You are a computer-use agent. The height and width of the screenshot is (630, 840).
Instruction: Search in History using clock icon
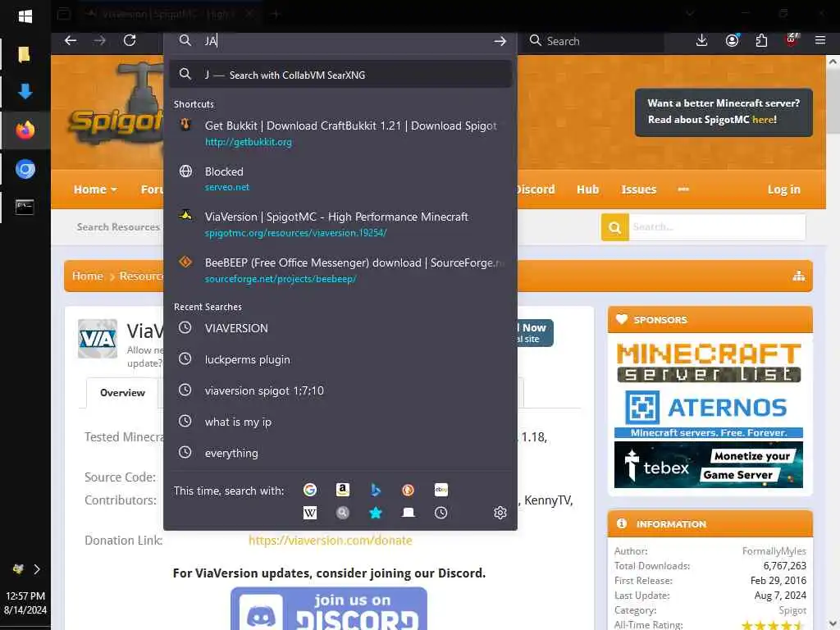click(441, 513)
